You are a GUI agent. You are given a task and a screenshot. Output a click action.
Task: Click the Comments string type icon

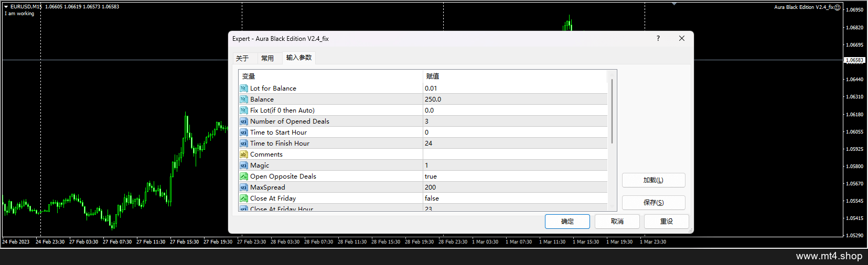coord(243,154)
